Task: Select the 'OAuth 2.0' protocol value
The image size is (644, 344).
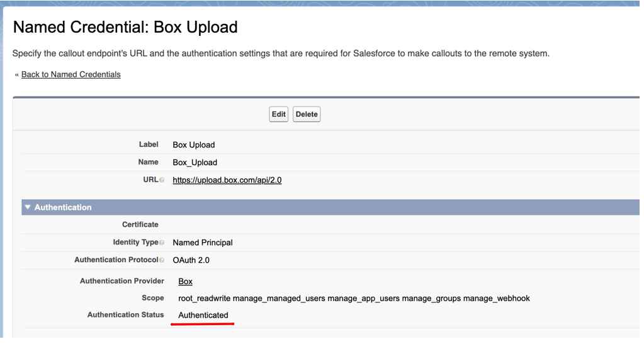Action: pyautogui.click(x=191, y=260)
